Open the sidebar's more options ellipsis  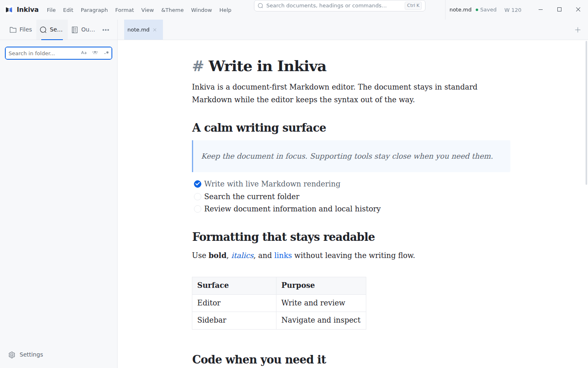pyautogui.click(x=106, y=30)
